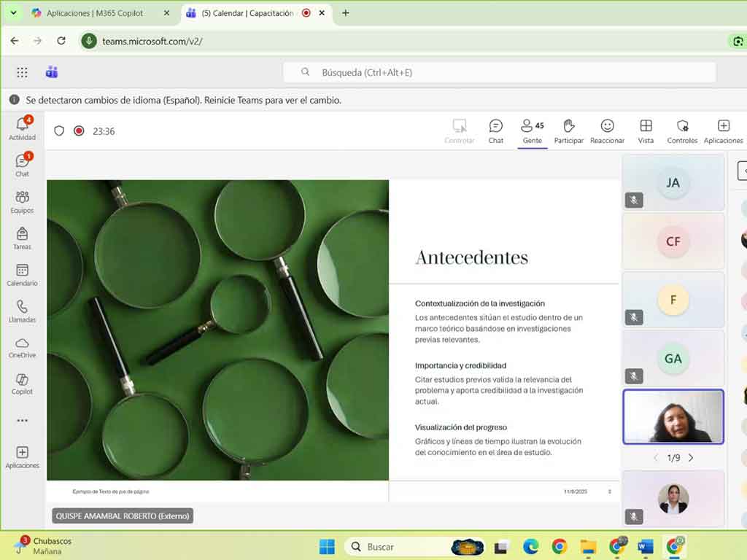This screenshot has width=747, height=560.
Task: Open Calendario in the left sidebar
Action: [22, 275]
